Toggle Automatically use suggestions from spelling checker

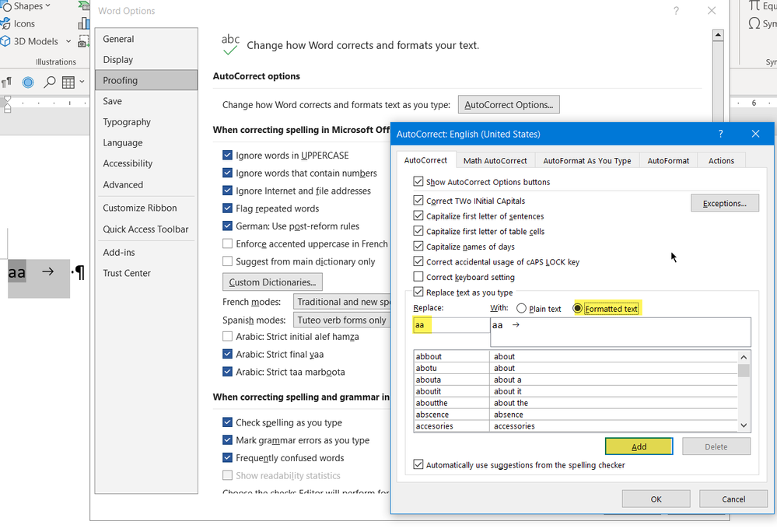click(418, 464)
